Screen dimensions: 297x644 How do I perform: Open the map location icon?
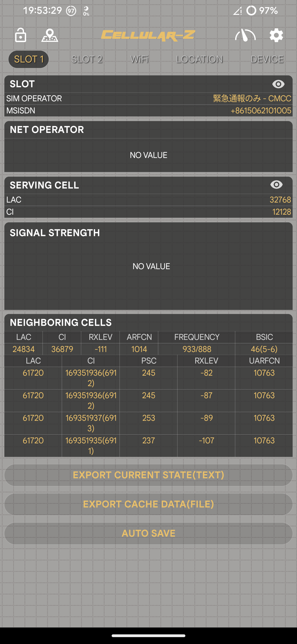[x=50, y=35]
